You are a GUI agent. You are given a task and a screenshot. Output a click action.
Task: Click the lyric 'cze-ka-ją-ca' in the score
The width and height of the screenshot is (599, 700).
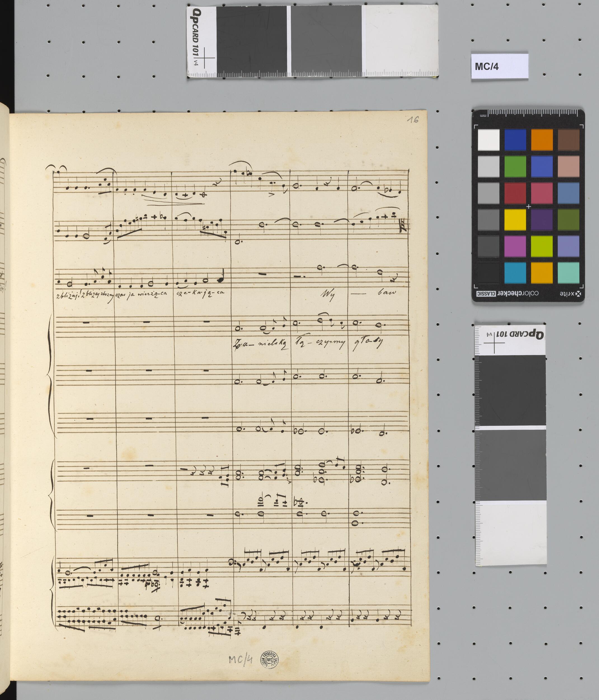pos(200,293)
